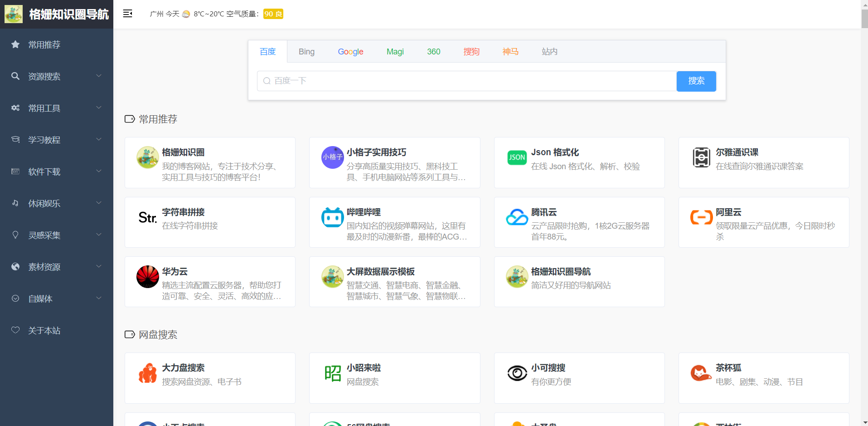Click the globe icon beside 素材资源
Image resolution: width=868 pixels, height=426 pixels.
[15, 267]
